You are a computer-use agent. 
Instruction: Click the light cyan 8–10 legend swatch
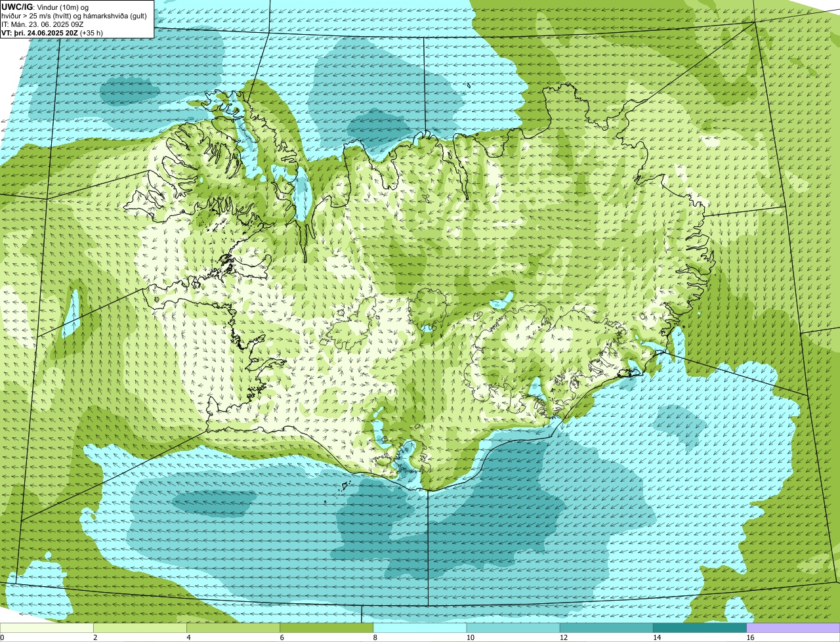coord(420,628)
